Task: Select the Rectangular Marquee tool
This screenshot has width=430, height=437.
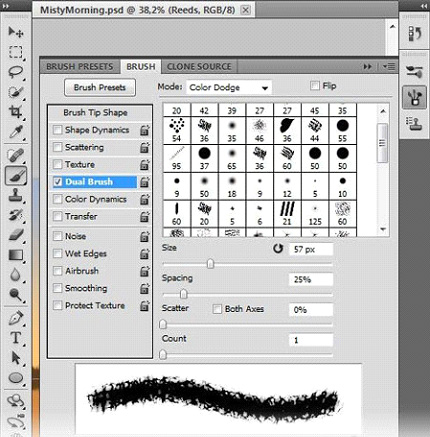Action: pyautogui.click(x=15, y=52)
